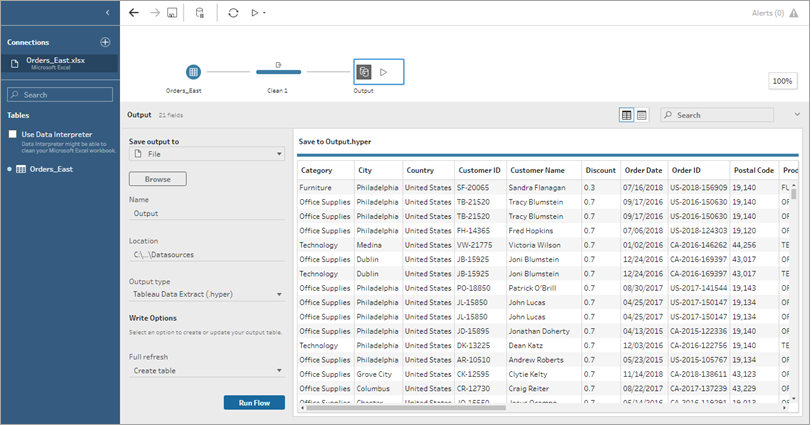Open the Alerts warning icon
The width and height of the screenshot is (810, 425).
click(794, 13)
